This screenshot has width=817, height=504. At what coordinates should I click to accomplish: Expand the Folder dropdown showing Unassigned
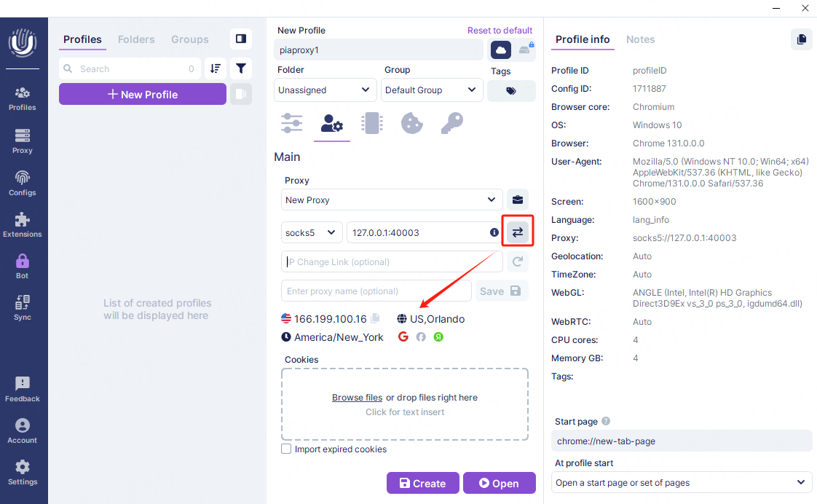pyautogui.click(x=326, y=90)
